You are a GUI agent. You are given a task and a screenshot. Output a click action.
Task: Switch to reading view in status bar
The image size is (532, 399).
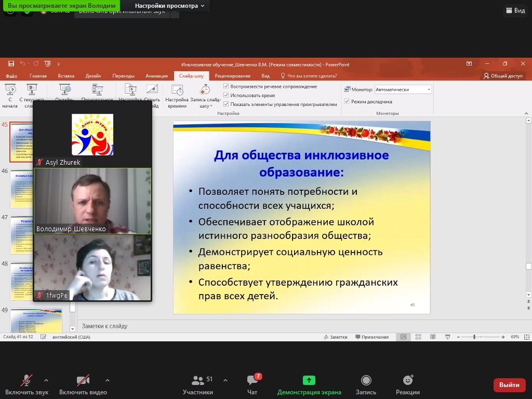433,337
